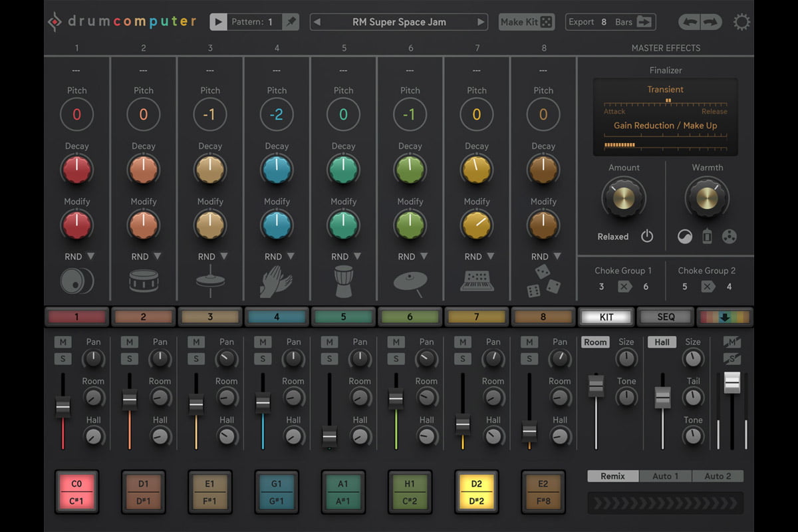Select the red channel 1 tab
Viewport: 798px width, 532px height.
point(76,317)
